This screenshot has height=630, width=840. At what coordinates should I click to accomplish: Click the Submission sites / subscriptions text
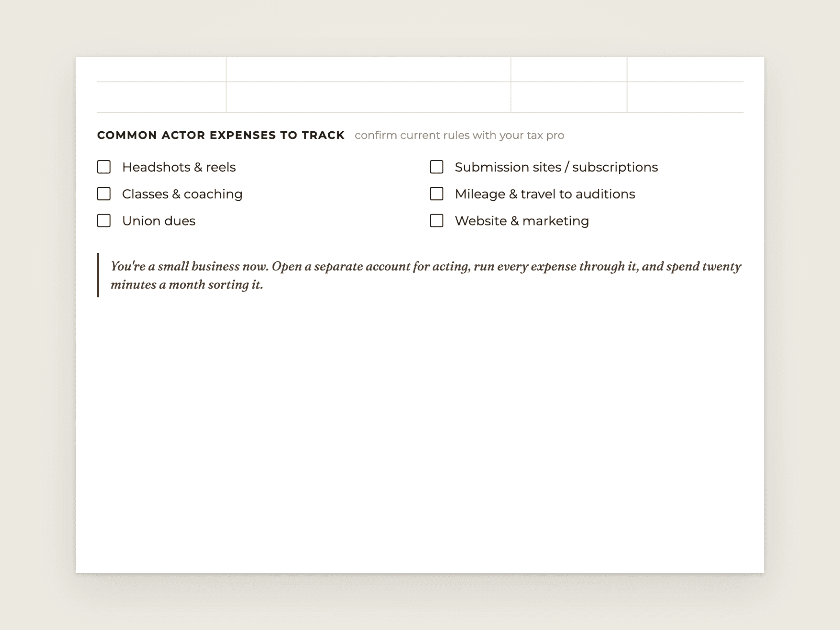tap(556, 167)
